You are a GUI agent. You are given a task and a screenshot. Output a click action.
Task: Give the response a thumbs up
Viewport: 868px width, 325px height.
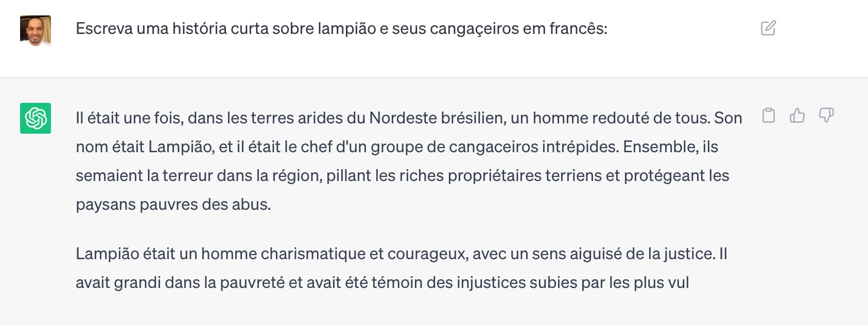tap(797, 115)
